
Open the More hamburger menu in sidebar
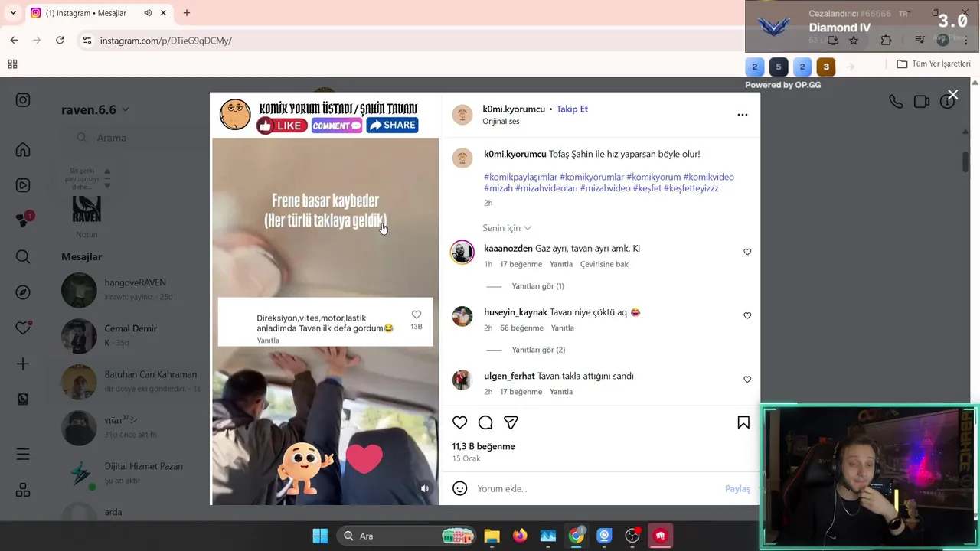(x=23, y=455)
